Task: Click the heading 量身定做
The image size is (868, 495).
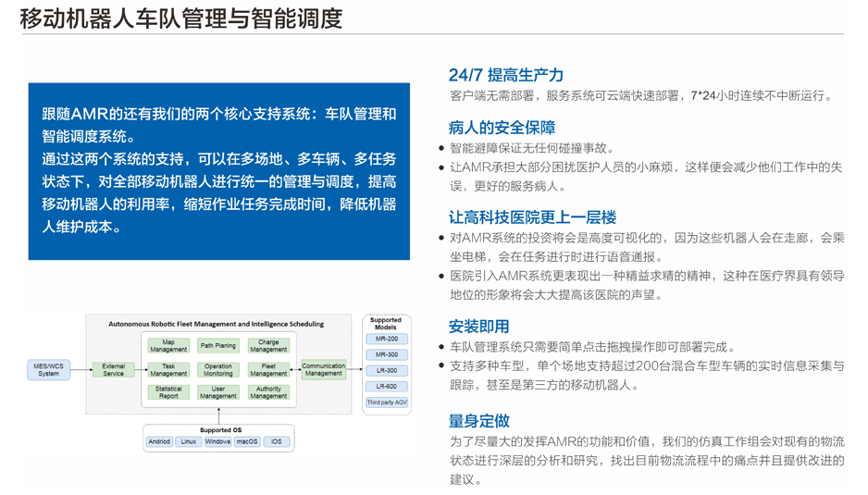Action: coord(478,421)
